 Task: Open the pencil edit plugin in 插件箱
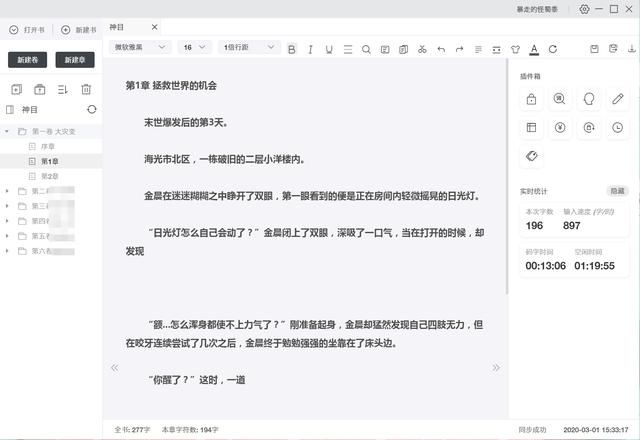(618, 99)
